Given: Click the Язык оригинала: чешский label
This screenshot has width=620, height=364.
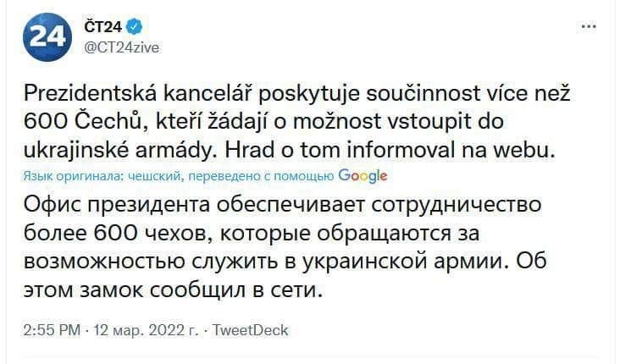Looking at the screenshot, I should point(102,176).
